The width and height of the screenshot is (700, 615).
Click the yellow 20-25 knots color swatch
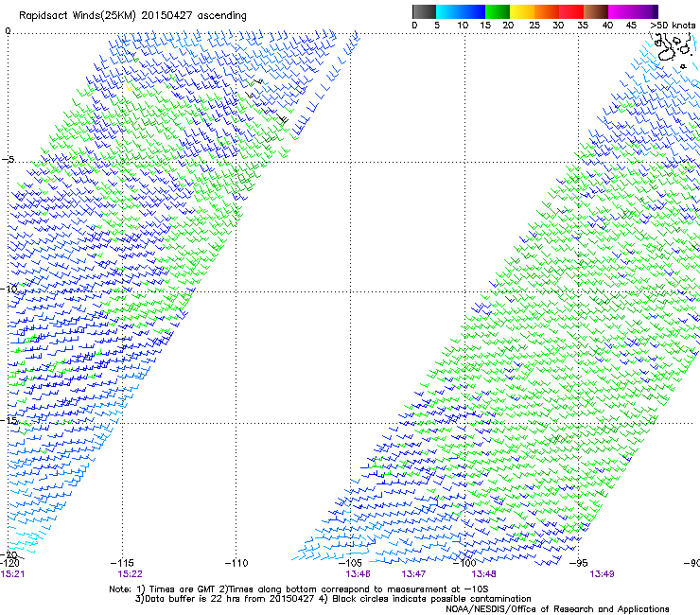tap(522, 11)
